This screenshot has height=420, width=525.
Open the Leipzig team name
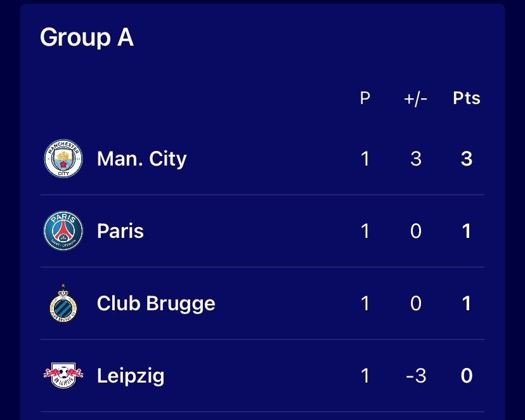pyautogui.click(x=131, y=376)
